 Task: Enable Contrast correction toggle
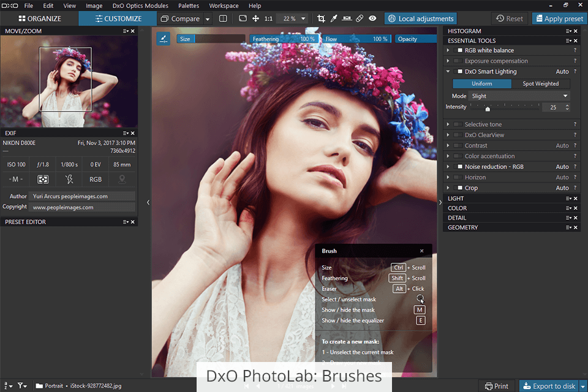click(x=458, y=146)
